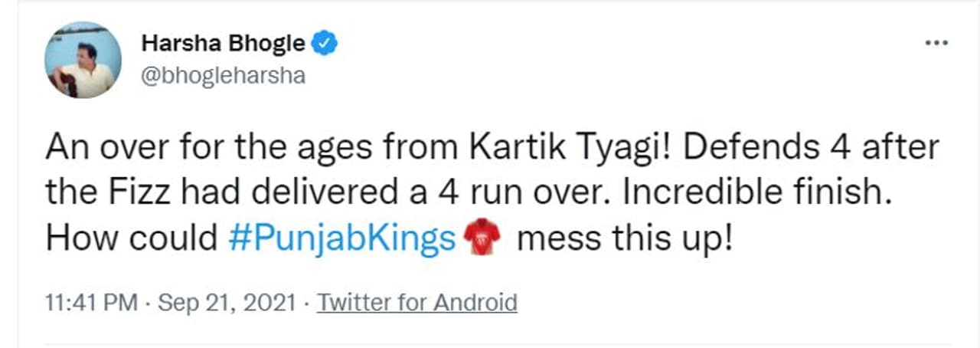Click the words mess this up!
Image resolution: width=980 pixels, height=348 pixels.
626,239
